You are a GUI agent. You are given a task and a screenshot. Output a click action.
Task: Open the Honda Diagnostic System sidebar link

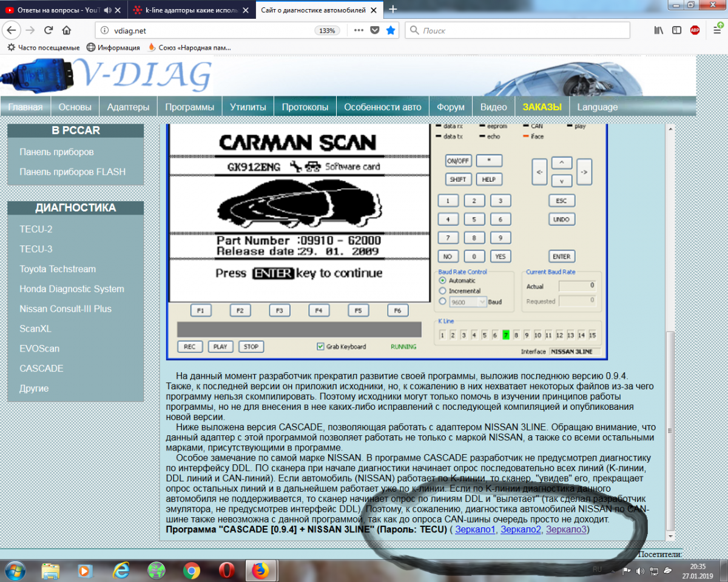coord(72,289)
